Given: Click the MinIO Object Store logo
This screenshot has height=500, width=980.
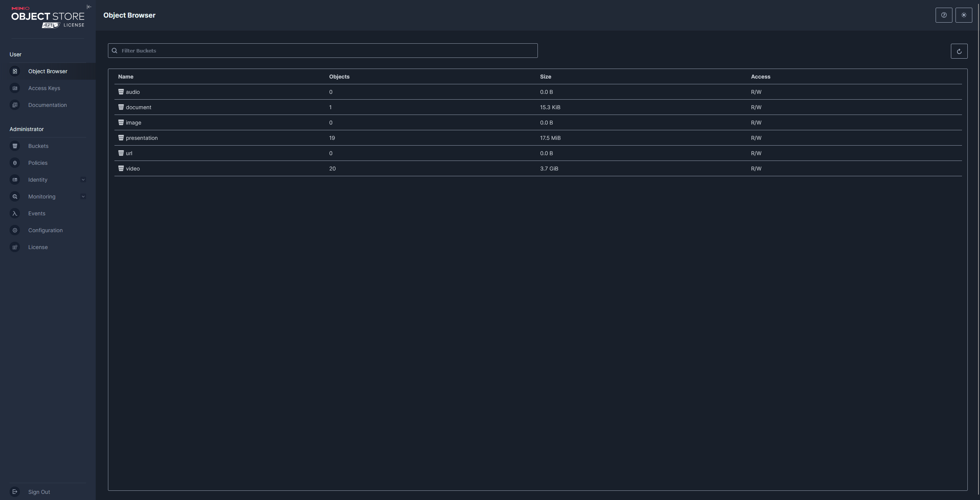Looking at the screenshot, I should point(48,17).
